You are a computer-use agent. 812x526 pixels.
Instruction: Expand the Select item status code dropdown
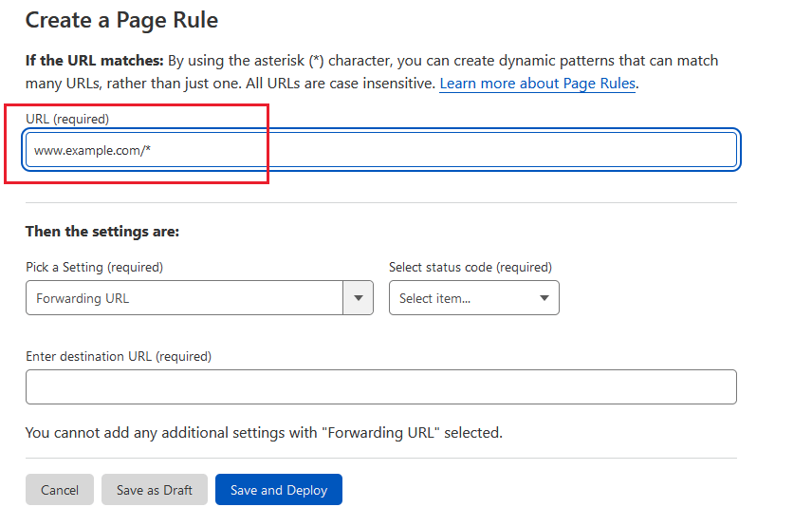tap(473, 298)
